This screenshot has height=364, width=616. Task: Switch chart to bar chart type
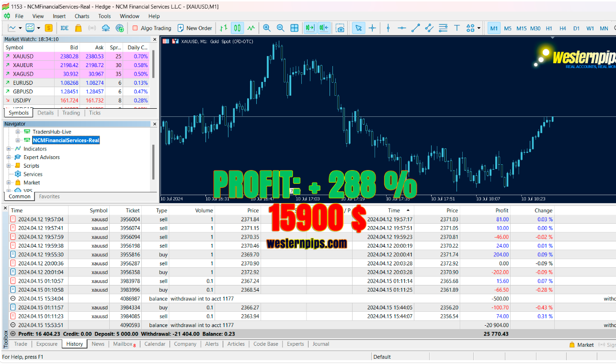click(223, 28)
